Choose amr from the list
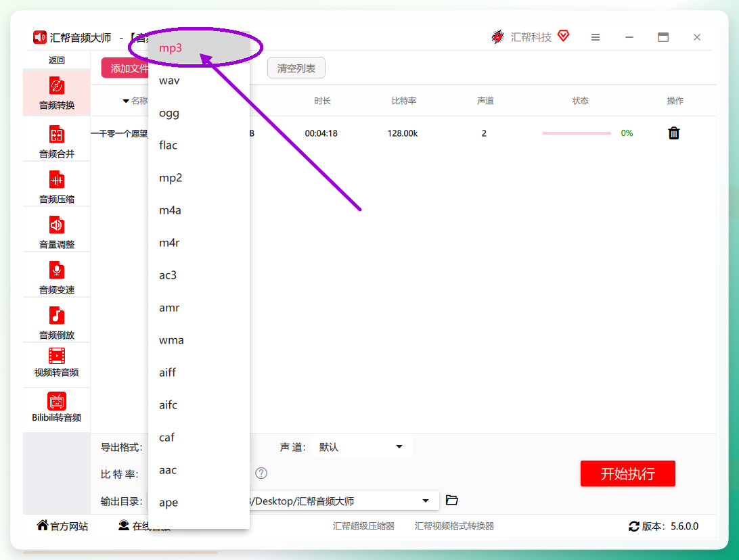The width and height of the screenshot is (739, 560). (199, 308)
